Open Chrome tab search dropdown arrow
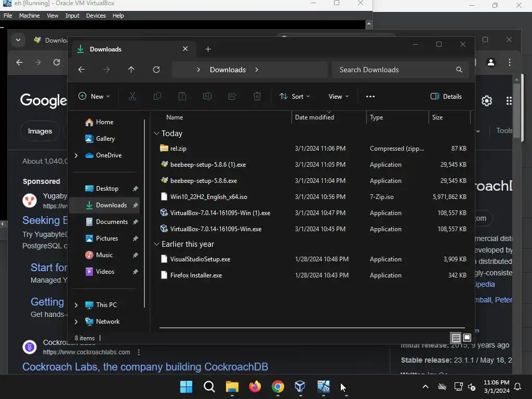The width and height of the screenshot is (532, 399). click(x=18, y=40)
